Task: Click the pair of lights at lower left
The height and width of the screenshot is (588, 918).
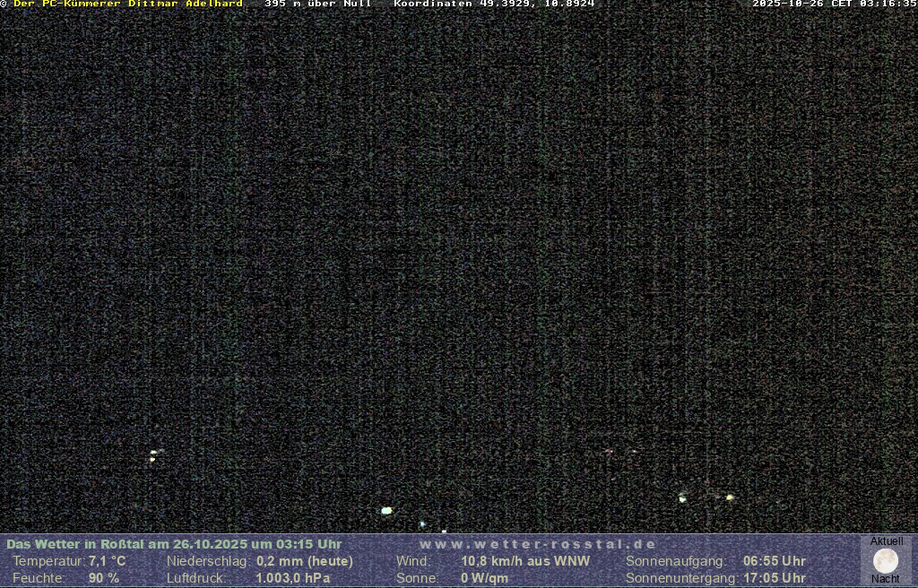Action: click(x=154, y=455)
